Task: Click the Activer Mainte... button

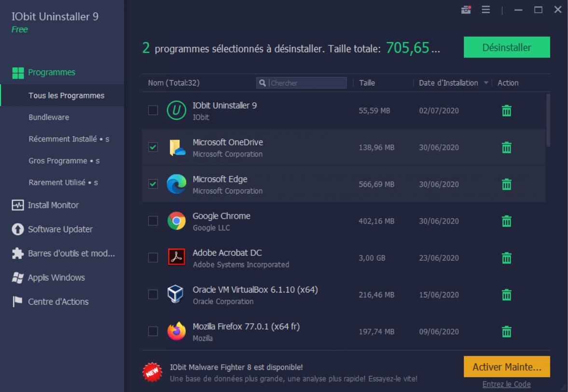Action: (506, 366)
